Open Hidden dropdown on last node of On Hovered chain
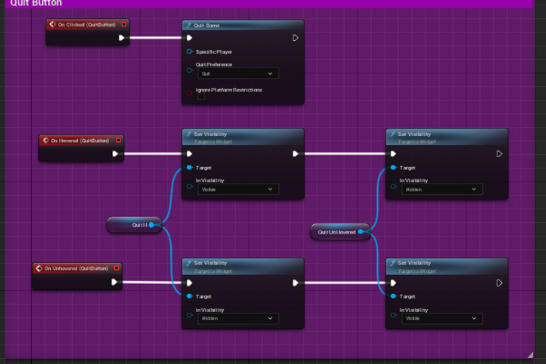 pos(442,189)
